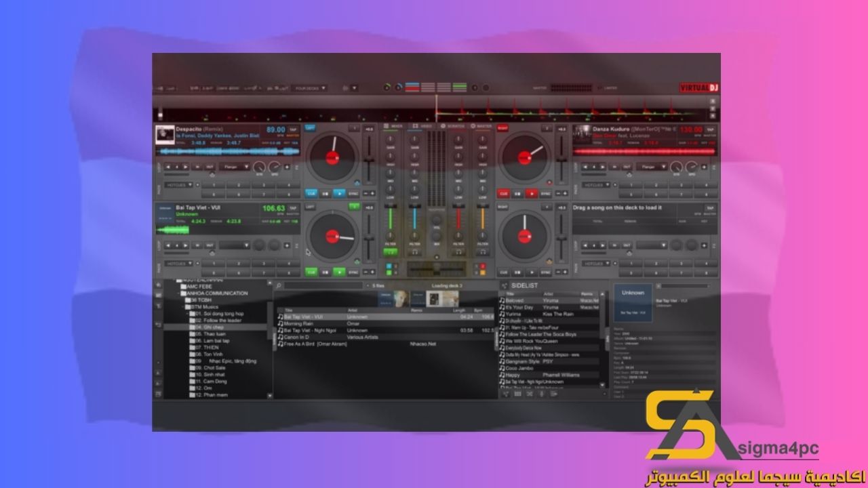The width and height of the screenshot is (868, 488).
Task: Trigger hotcue pad 4 on the Danza Kuduro deck
Action: point(706,184)
